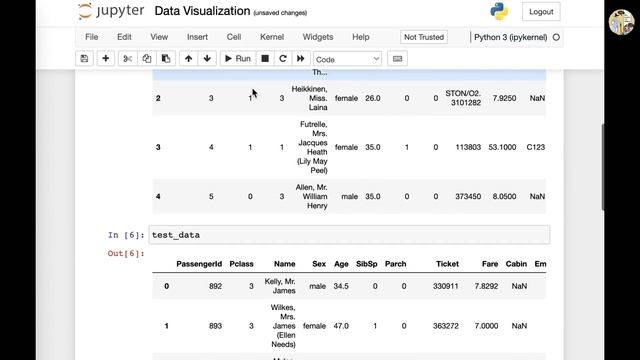Click the name Kelly, Mr. James
The image size is (640, 360).
[280, 286]
